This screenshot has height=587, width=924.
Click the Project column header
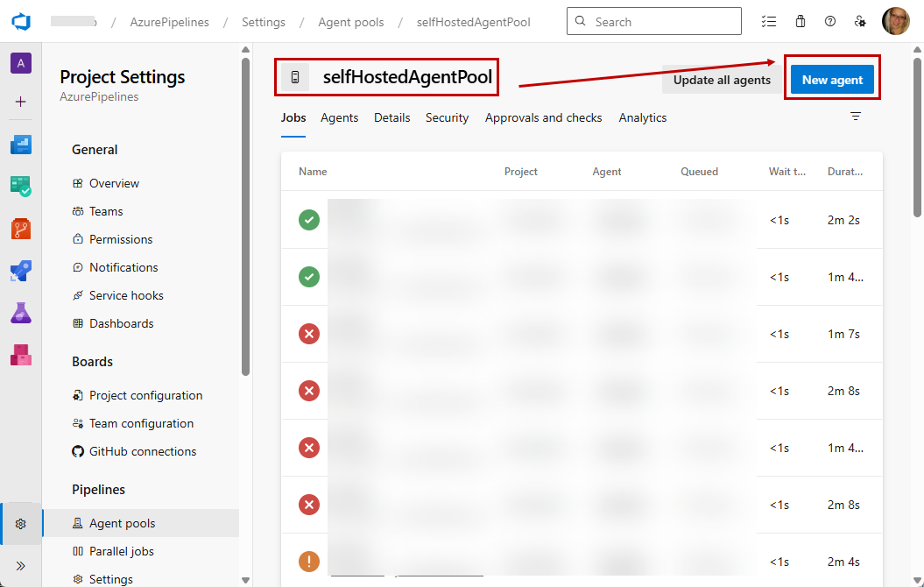tap(521, 172)
